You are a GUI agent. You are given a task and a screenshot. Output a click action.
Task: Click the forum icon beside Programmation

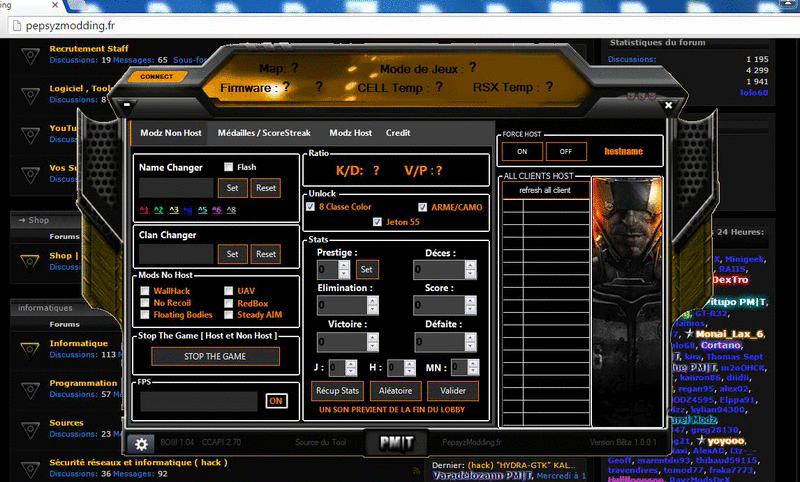point(30,389)
